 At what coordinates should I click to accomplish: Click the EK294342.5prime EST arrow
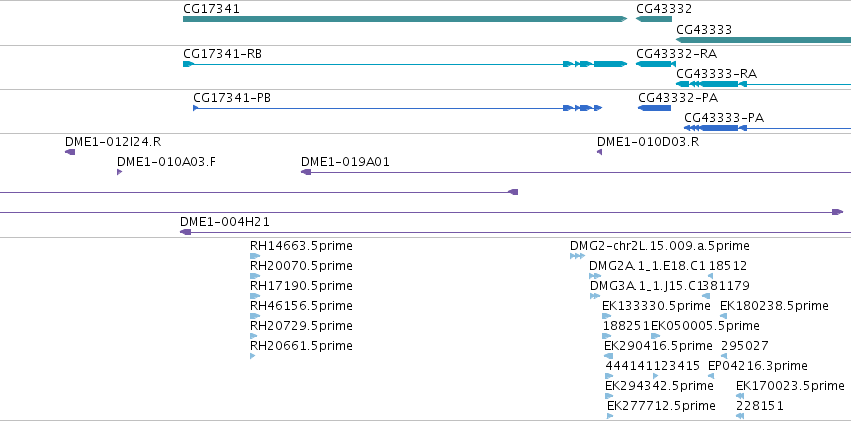(x=609, y=396)
